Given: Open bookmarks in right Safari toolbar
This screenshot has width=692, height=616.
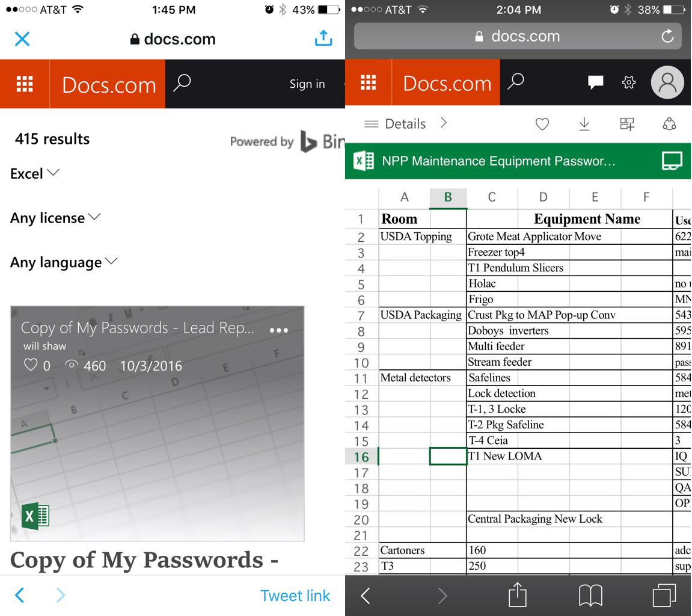Looking at the screenshot, I should pos(590,595).
